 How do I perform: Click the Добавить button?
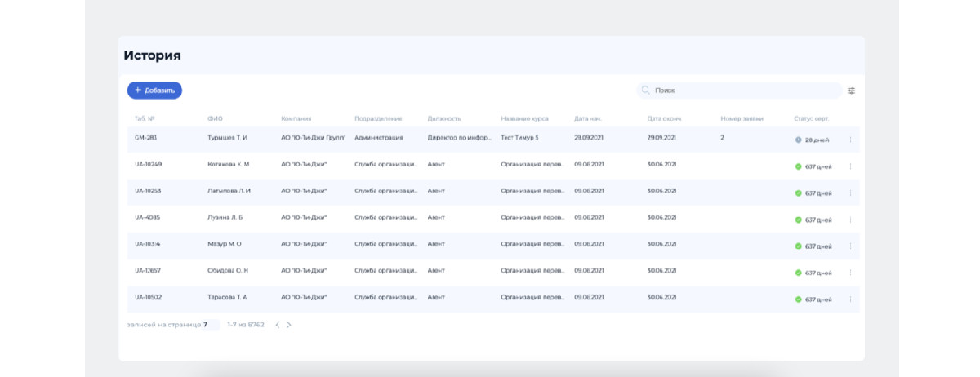coord(154,91)
